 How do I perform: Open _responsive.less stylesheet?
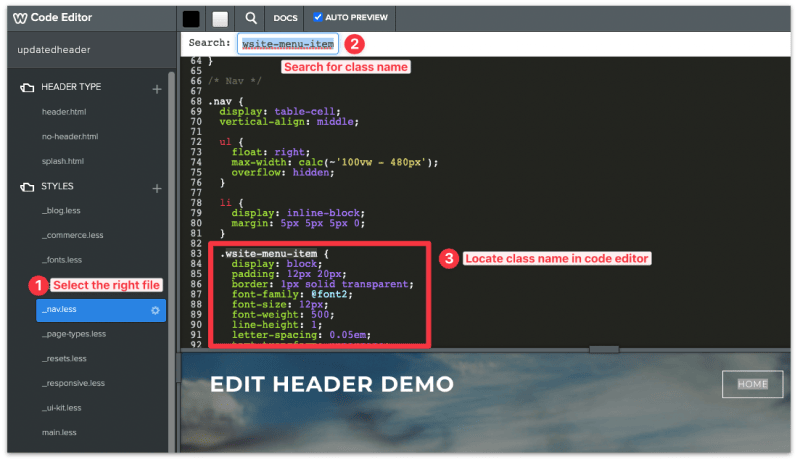[x=73, y=383]
